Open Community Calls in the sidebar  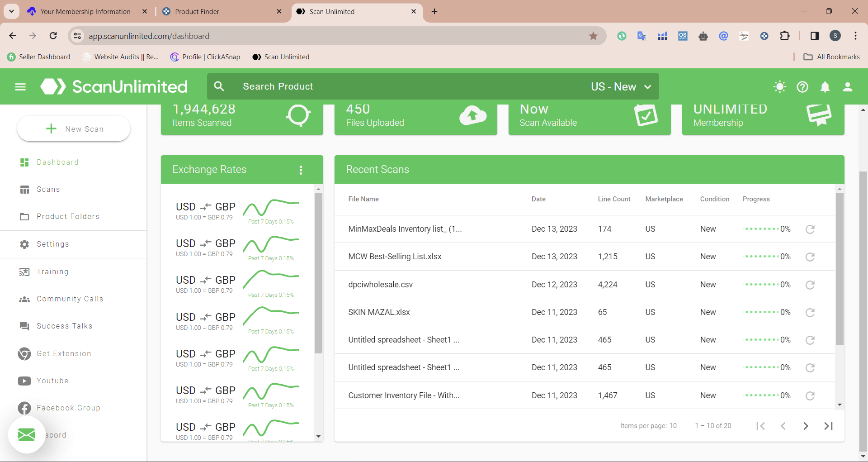point(70,299)
